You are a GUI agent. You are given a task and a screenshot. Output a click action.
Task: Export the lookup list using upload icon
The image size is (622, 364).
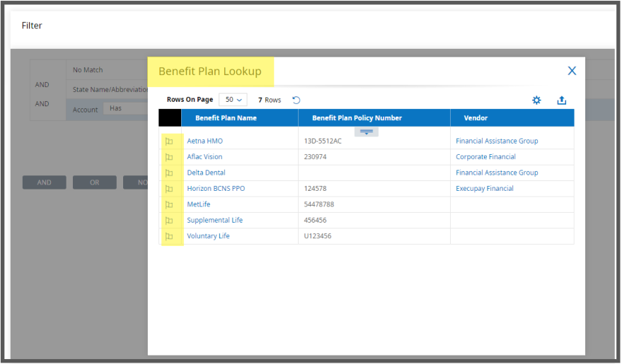(x=561, y=100)
